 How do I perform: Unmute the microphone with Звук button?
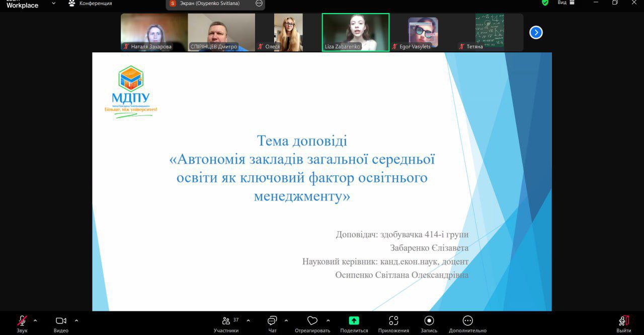[x=22, y=321]
